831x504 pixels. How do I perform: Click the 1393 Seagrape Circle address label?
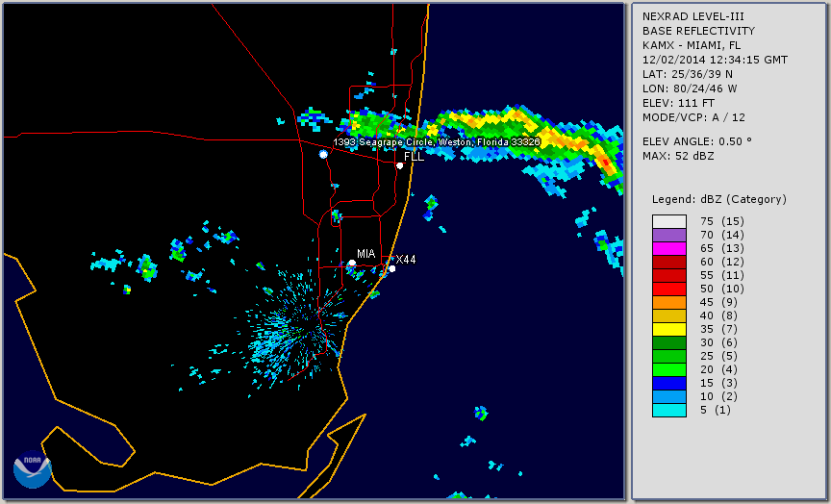click(437, 142)
